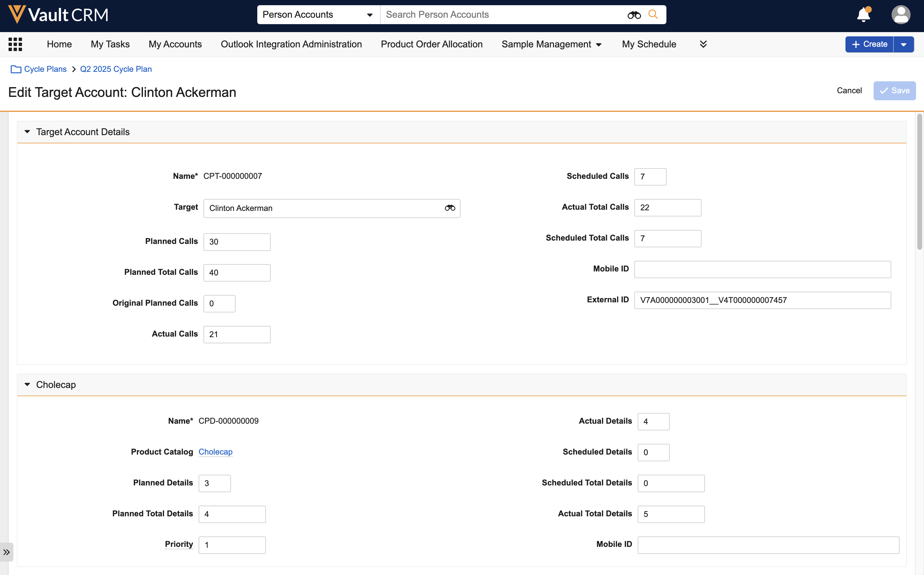
Task: Click the Scheduled Details field
Action: point(653,452)
